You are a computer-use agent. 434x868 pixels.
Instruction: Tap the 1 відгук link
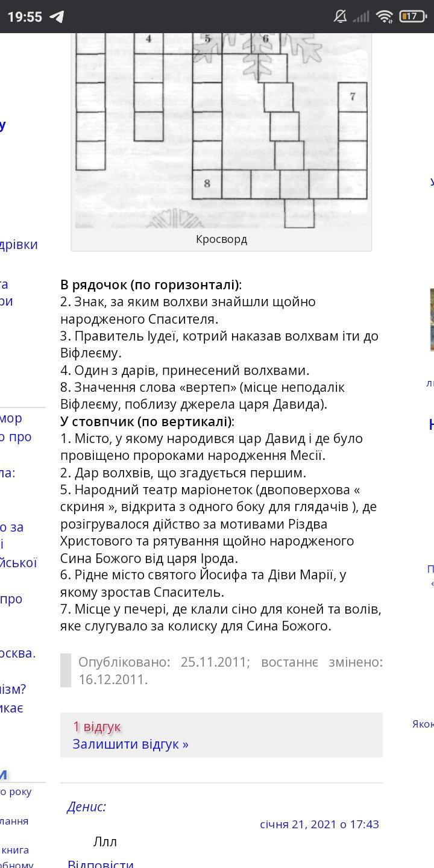pos(96,726)
